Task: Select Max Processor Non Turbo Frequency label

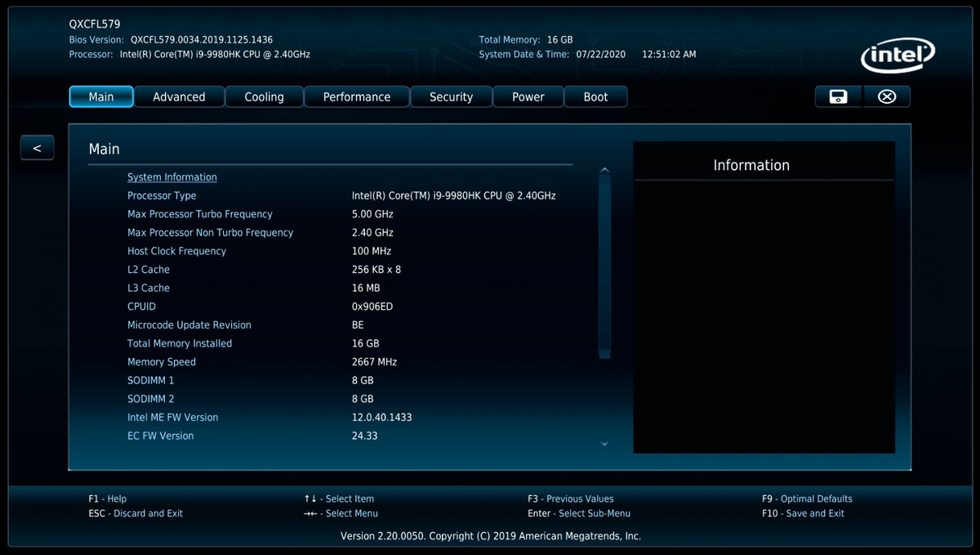Action: coord(210,233)
